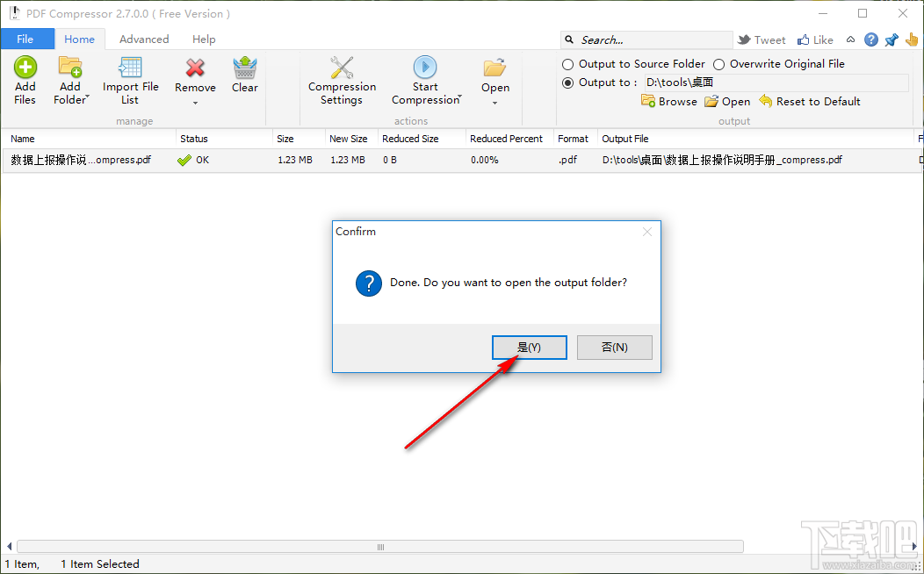The width and height of the screenshot is (924, 574).
Task: Click the 否(N) button in Confirm dialog
Action: click(615, 348)
